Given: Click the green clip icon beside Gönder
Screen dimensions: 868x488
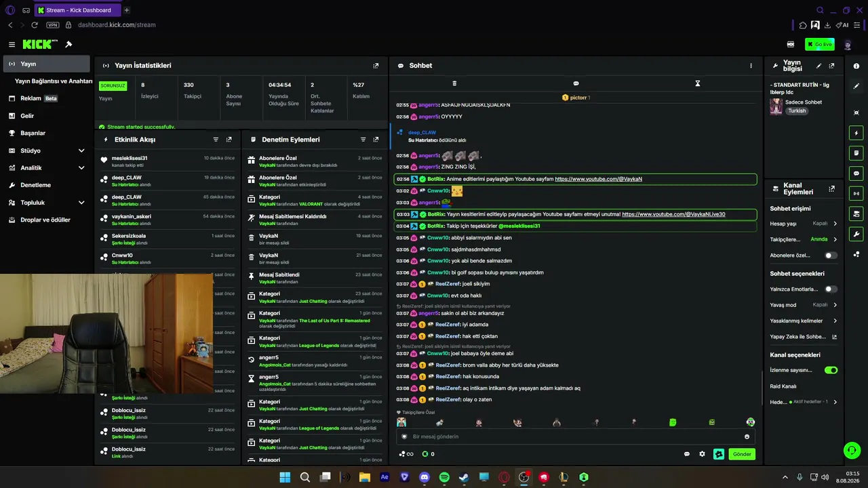Looking at the screenshot, I should point(719,454).
